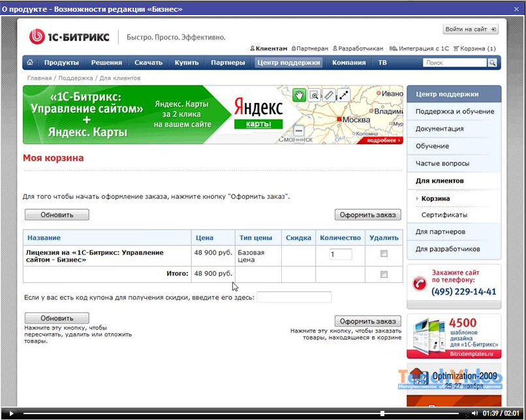526x420 pixels.
Task: Click the cart icon Корзина (1)
Action: [474, 49]
